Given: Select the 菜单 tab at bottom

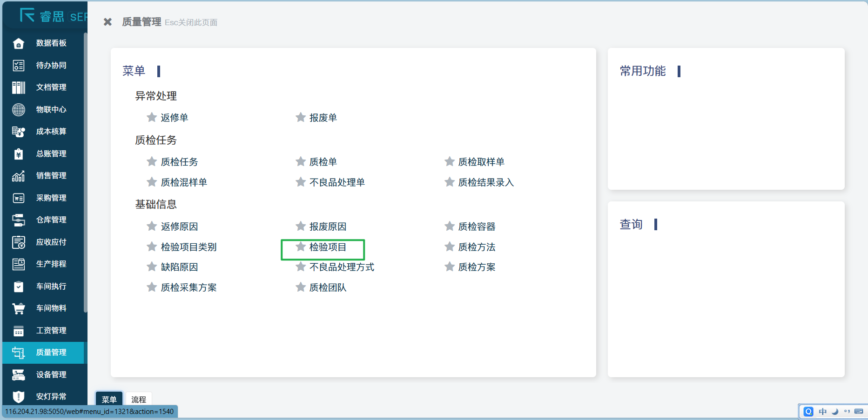Looking at the screenshot, I should coord(109,400).
